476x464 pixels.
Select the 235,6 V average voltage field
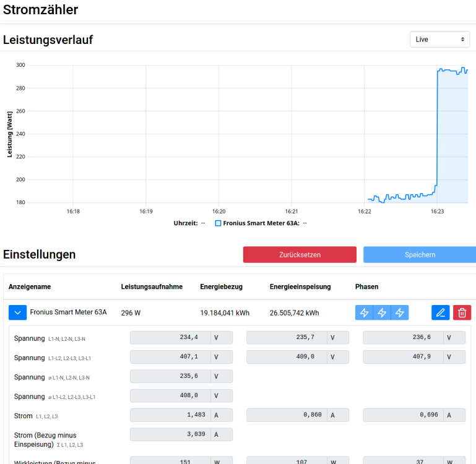point(170,376)
